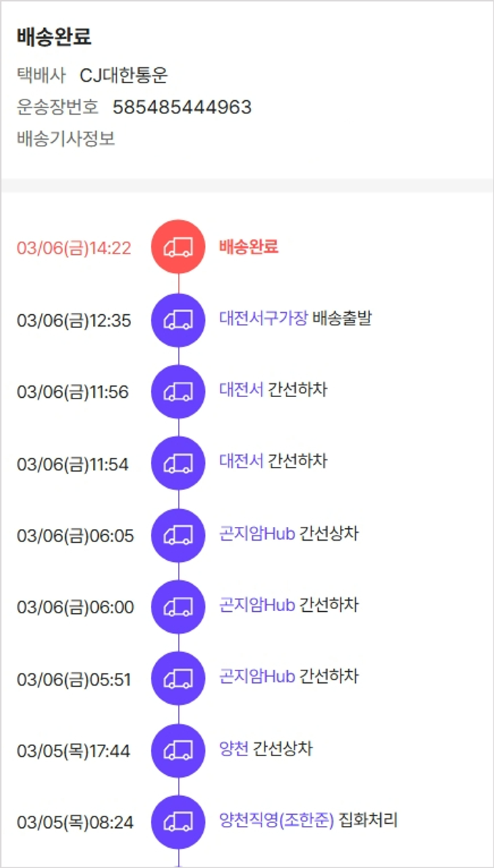Click truck icon for 양천직영 집화처리 step

(x=178, y=822)
